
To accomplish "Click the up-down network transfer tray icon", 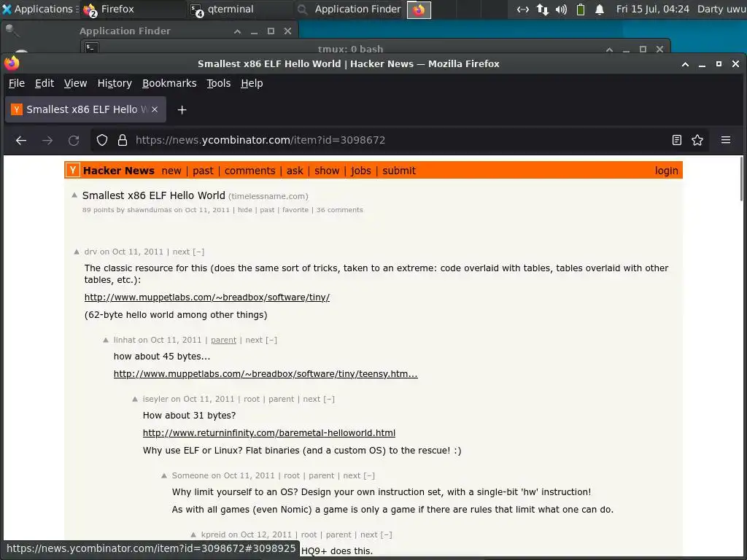I will pyautogui.click(x=542, y=9).
